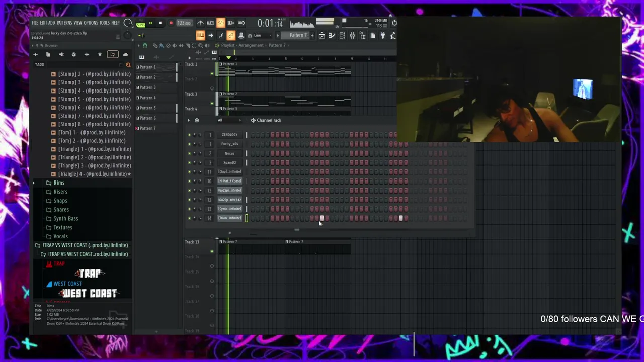
Task: Select the '[Triangle] 4' sample in browser
Action: (92, 174)
